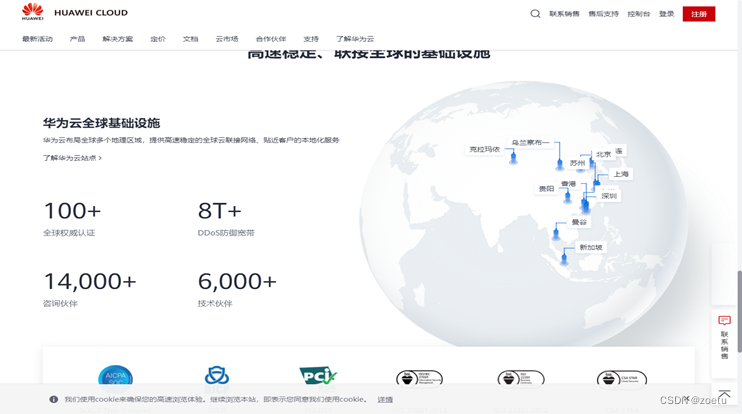This screenshot has width=742, height=414.
Task: Open the 产品 menu
Action: point(77,39)
